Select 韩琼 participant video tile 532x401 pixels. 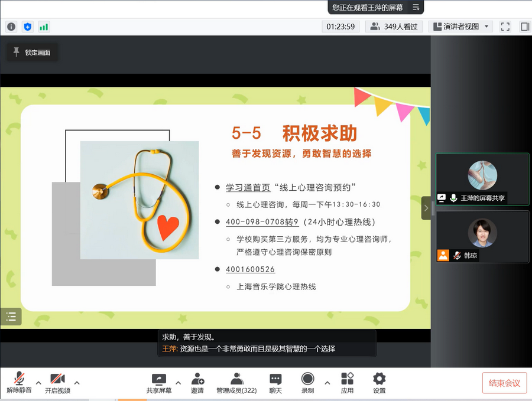coord(482,237)
